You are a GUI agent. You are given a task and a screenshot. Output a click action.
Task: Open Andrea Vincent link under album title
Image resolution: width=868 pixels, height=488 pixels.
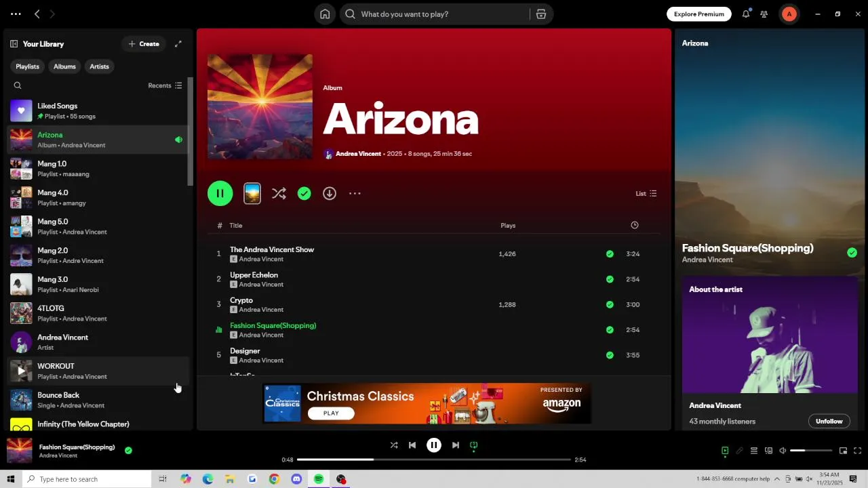[358, 154]
